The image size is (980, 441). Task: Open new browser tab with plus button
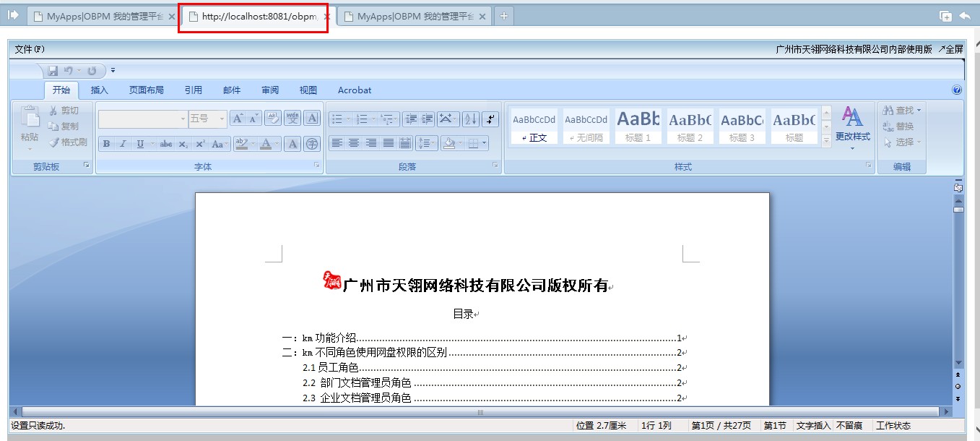503,16
